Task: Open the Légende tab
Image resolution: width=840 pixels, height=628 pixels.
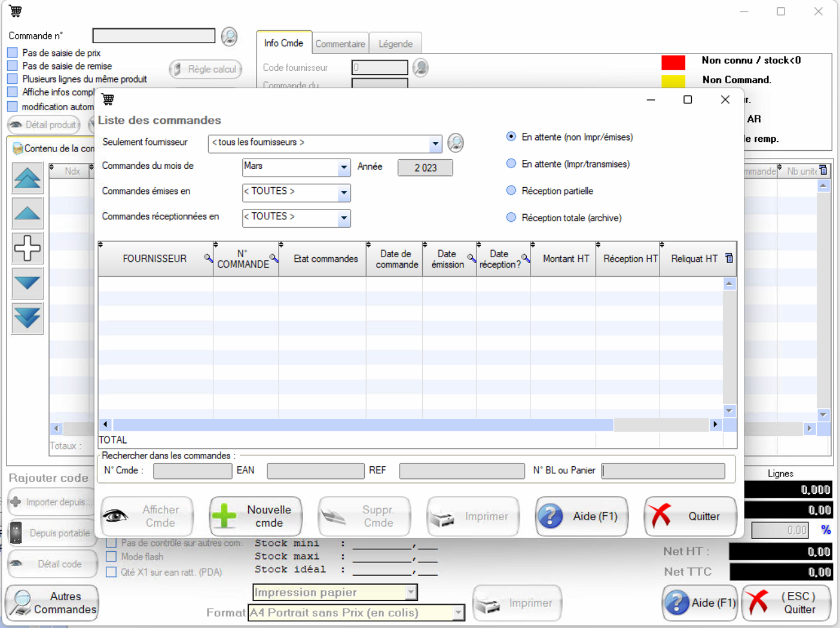Action: point(395,44)
